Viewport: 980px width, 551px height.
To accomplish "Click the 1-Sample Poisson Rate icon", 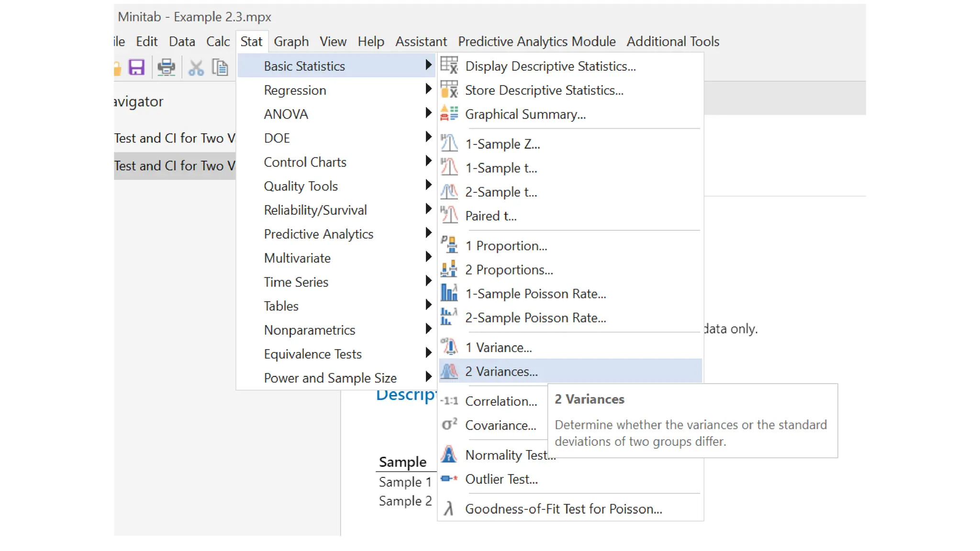I will point(449,293).
